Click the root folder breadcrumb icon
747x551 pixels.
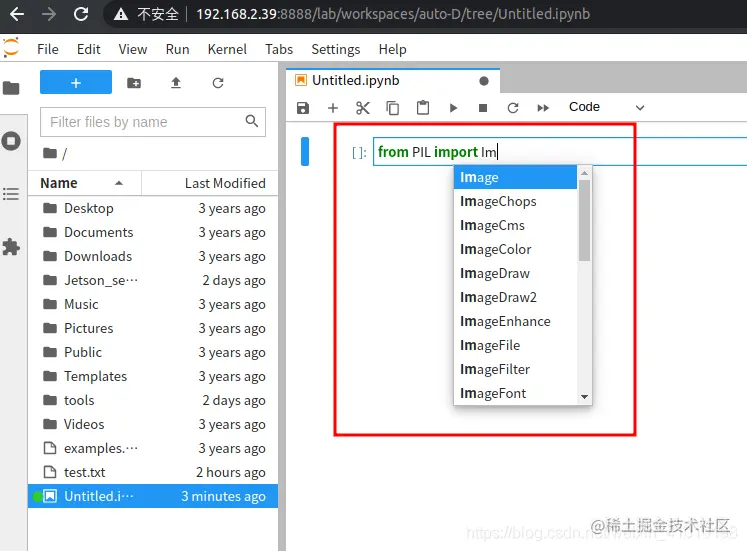click(50, 153)
